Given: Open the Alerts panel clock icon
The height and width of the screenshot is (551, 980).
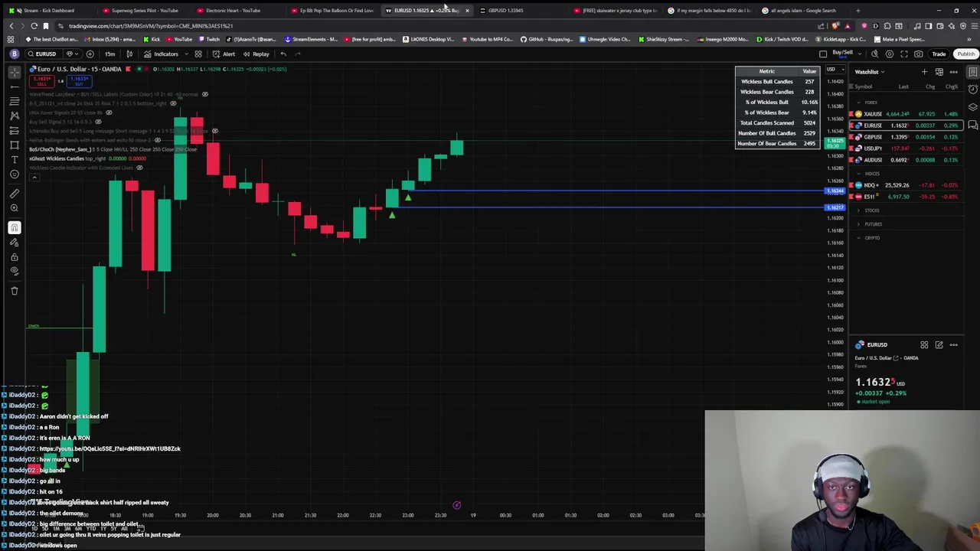Looking at the screenshot, I should tap(972, 88).
